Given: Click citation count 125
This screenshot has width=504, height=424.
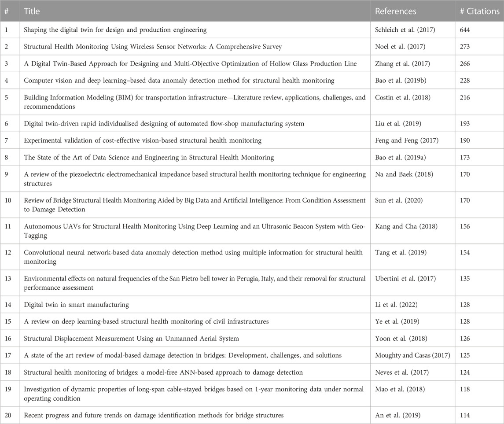Looking at the screenshot, I should click(x=465, y=355).
